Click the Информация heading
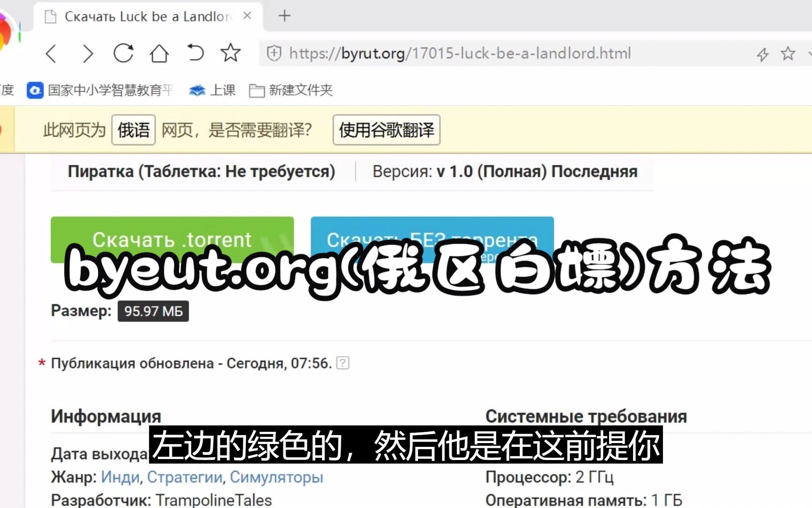Image resolution: width=812 pixels, height=508 pixels. [106, 416]
